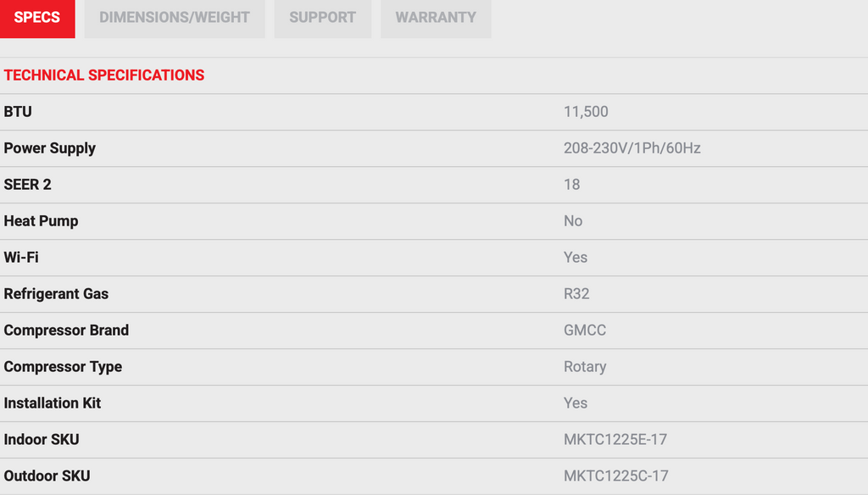868x495 pixels.
Task: Select the SEER 2 row label
Action: [28, 184]
